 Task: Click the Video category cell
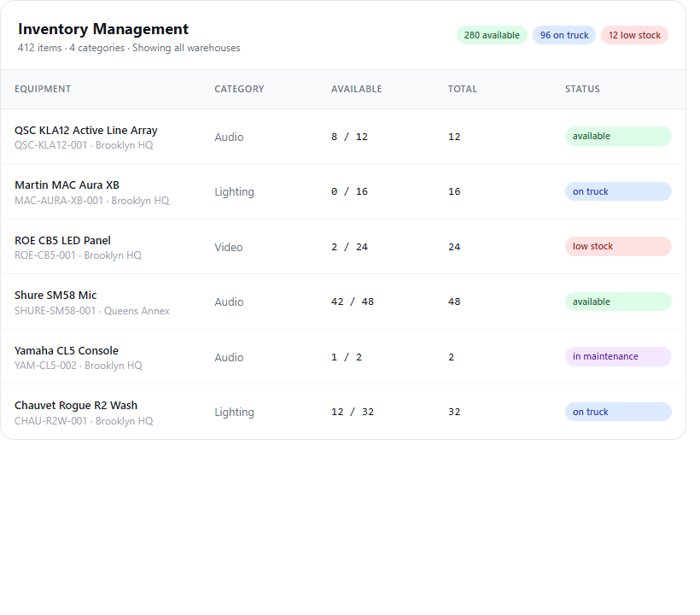229,248
